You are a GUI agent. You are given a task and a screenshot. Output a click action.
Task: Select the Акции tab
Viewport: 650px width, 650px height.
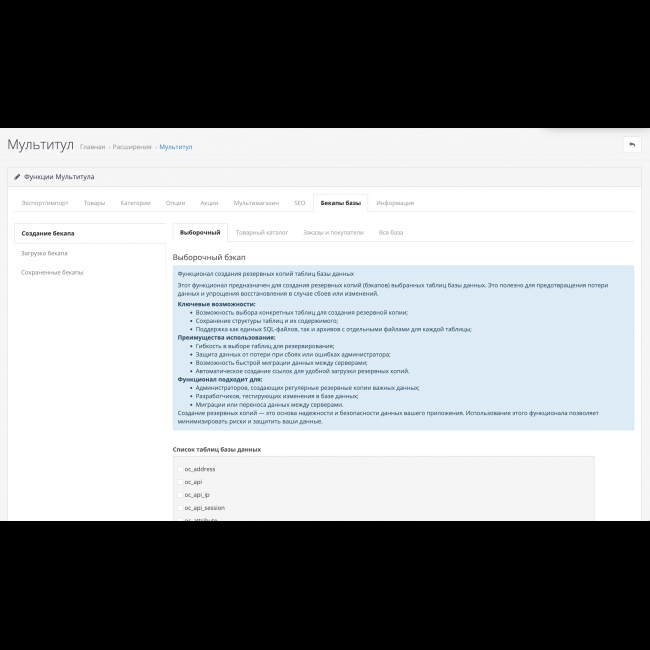pos(209,203)
